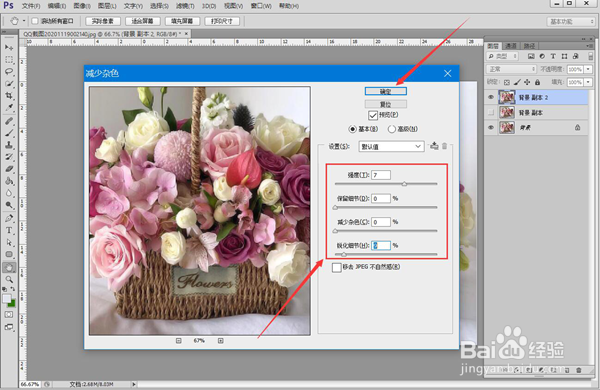
Task: Open status bar info arrow
Action: 134,384
